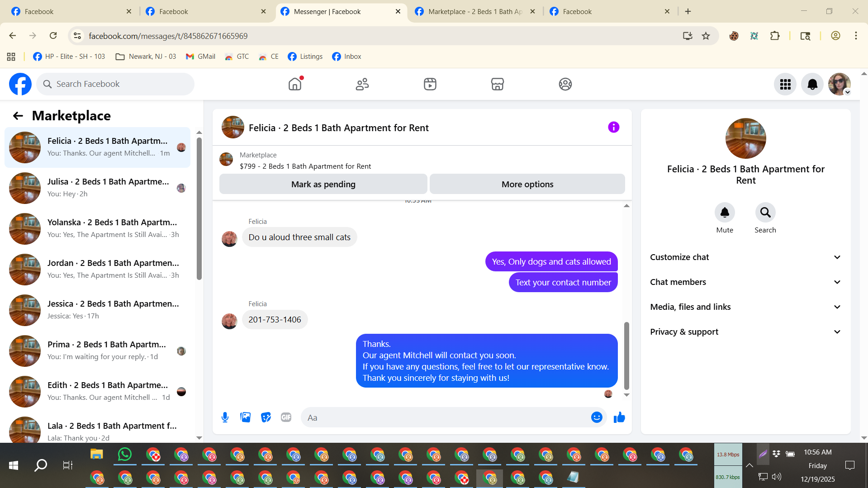Open the GMail bookmark
The image size is (868, 488).
[x=200, y=57]
